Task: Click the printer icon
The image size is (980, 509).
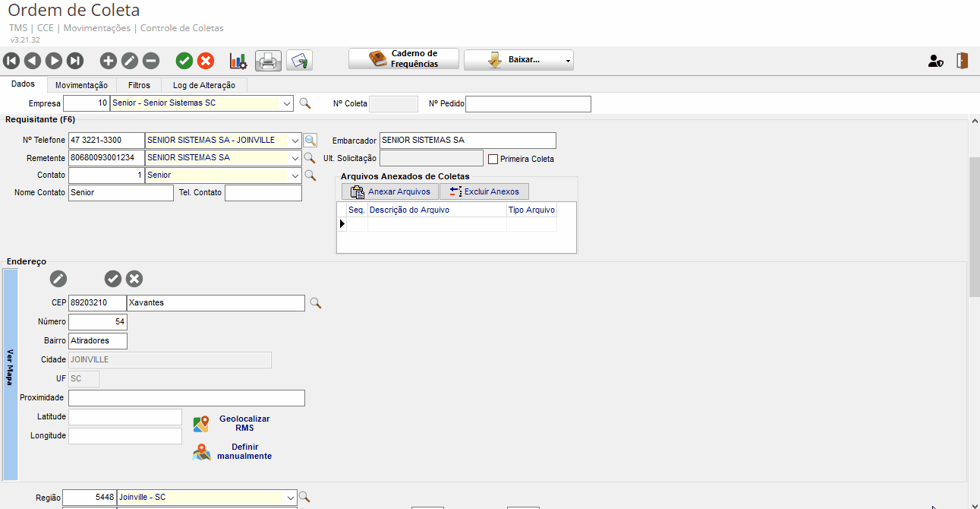Action: [x=269, y=60]
